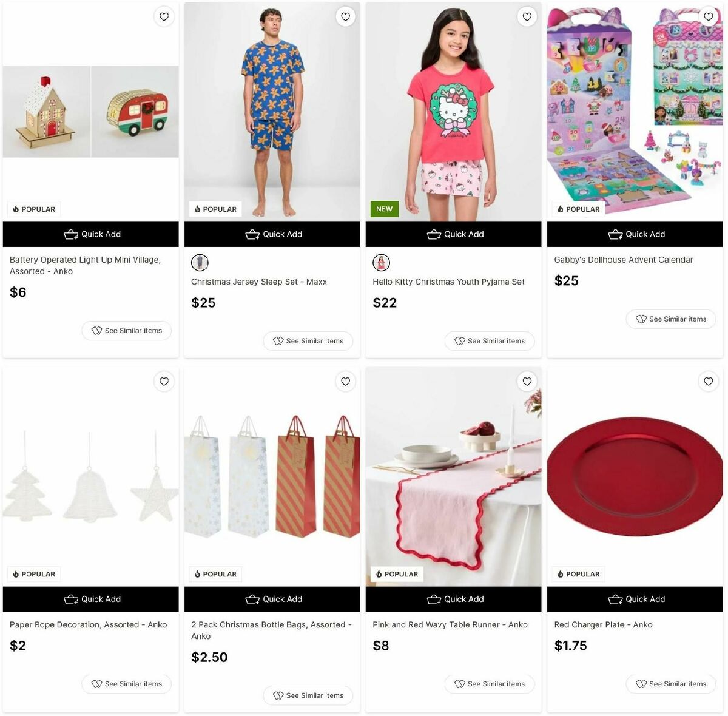Add Christmas Jersey Sleep Set to wishlist
Image resolution: width=728 pixels, height=716 pixels.
(x=345, y=17)
